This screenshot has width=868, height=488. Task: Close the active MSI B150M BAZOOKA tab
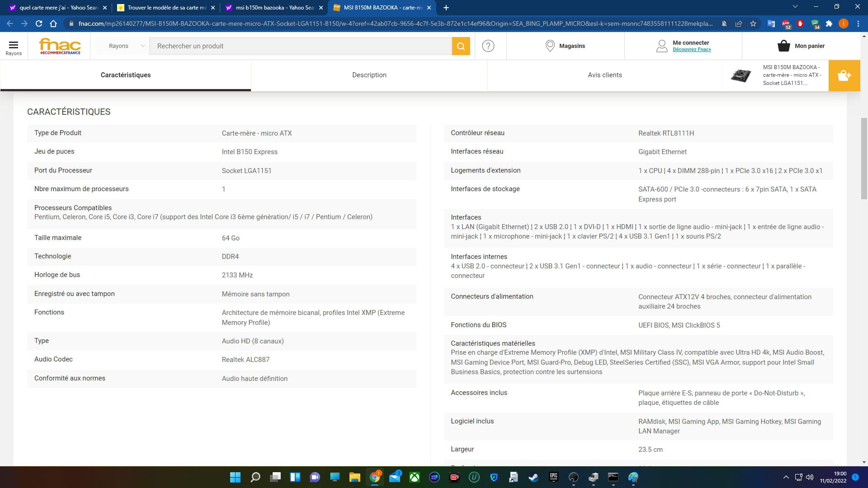tap(429, 8)
